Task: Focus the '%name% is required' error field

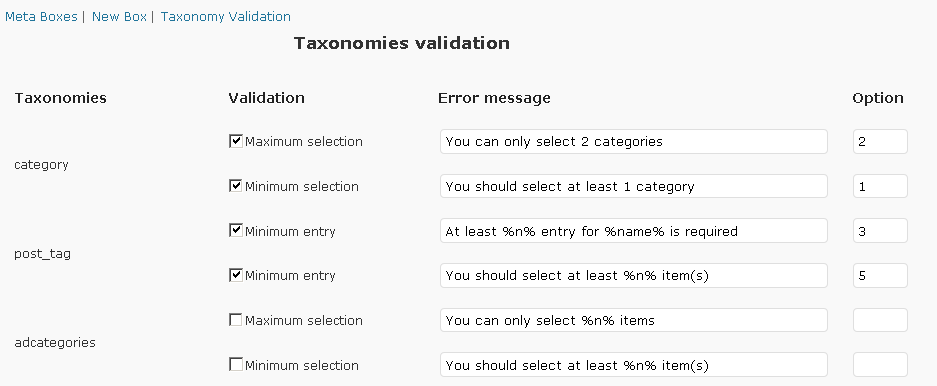Action: click(x=633, y=231)
